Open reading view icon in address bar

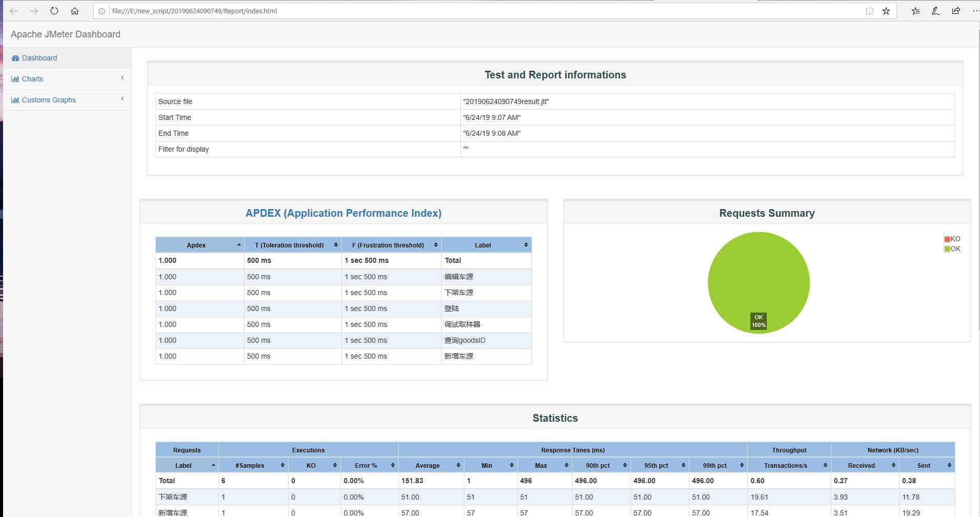tap(869, 11)
